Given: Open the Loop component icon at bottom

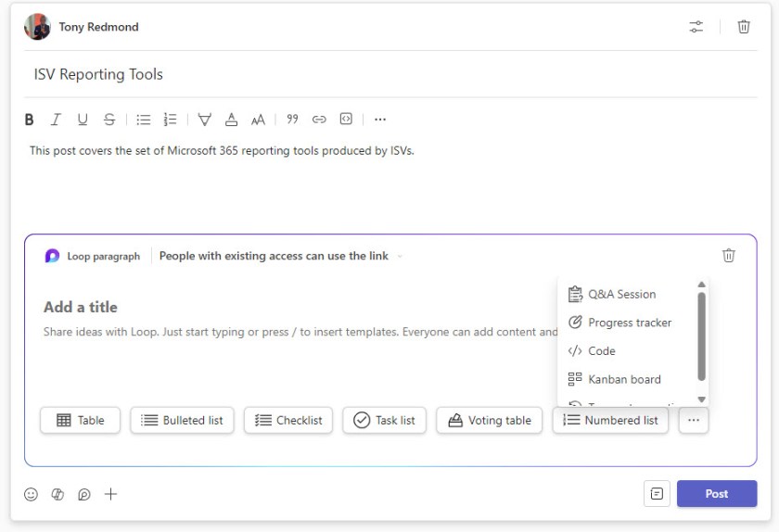Looking at the screenshot, I should point(84,494).
